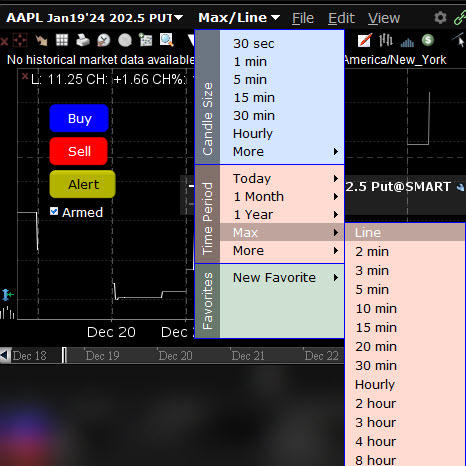
Task: Choose Hourly in Max submenu
Action: tap(405, 385)
